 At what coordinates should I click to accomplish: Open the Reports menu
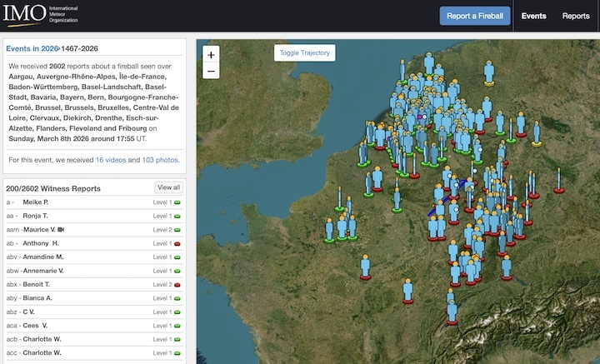coord(576,16)
